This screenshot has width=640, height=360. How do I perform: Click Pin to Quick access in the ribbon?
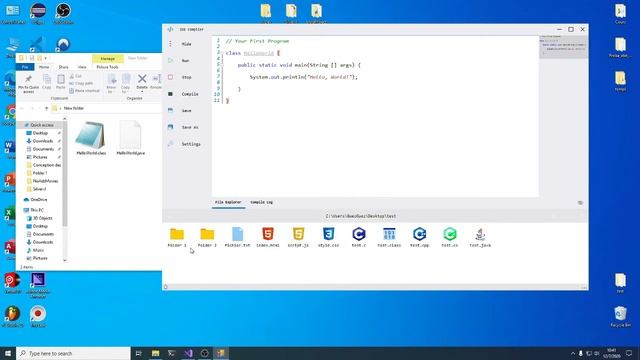(29, 83)
